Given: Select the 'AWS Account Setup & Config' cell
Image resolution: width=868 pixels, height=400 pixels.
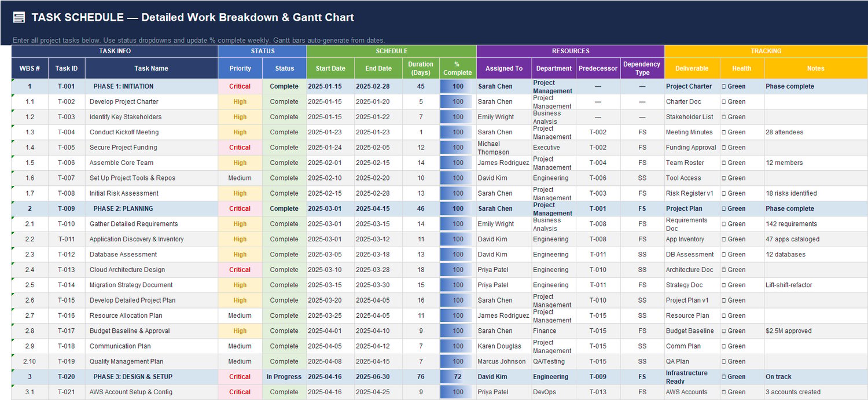Looking at the screenshot, I should pyautogui.click(x=152, y=392).
